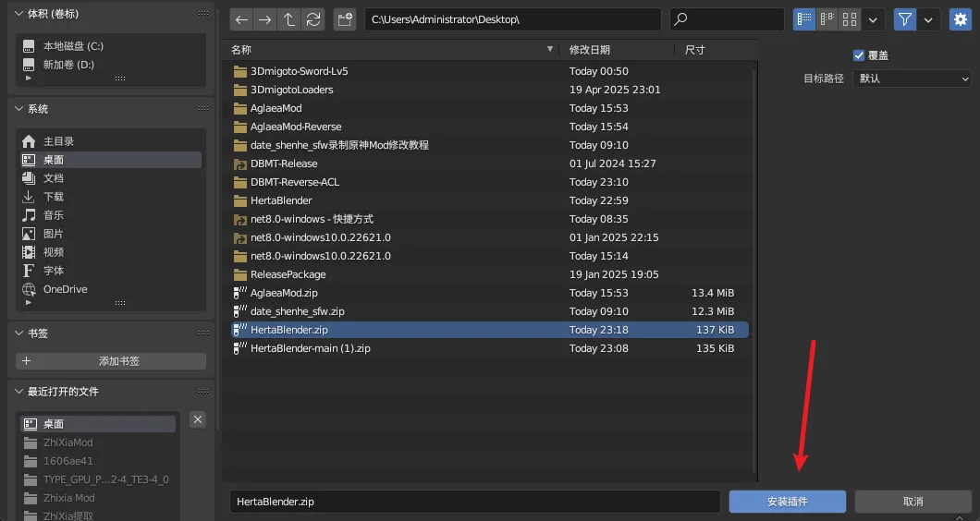Switch to vertical list display mode

point(804,19)
